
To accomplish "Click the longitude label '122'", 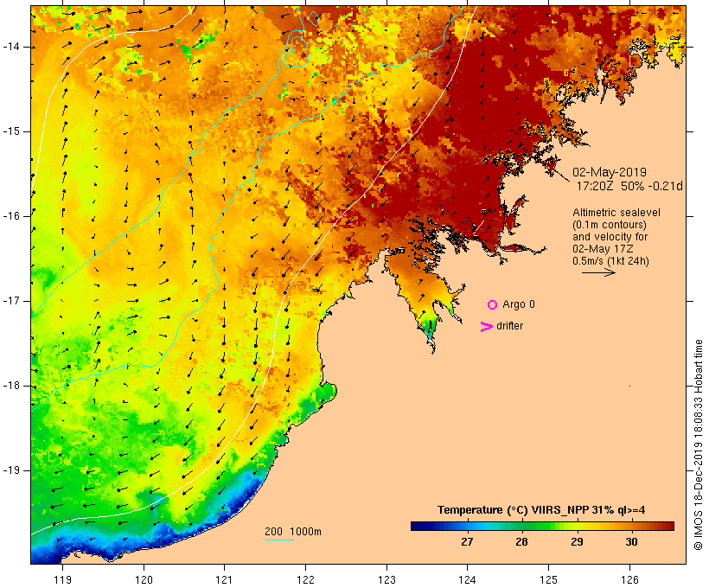I will click(x=306, y=579).
